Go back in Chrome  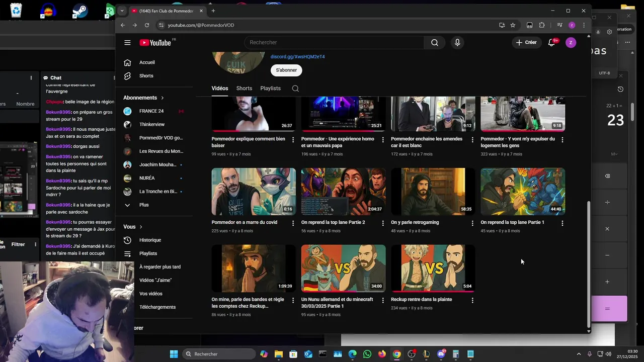[x=123, y=25]
